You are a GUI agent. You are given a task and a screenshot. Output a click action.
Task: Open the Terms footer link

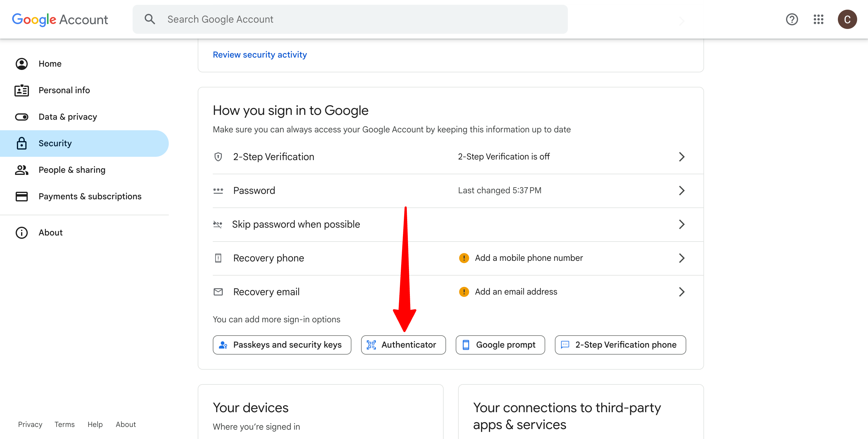pos(65,424)
